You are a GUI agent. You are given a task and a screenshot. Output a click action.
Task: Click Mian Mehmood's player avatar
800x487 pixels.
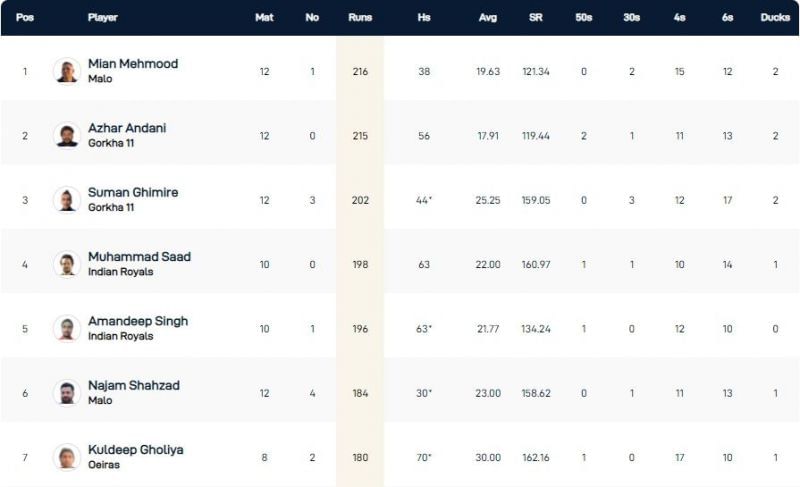67,71
